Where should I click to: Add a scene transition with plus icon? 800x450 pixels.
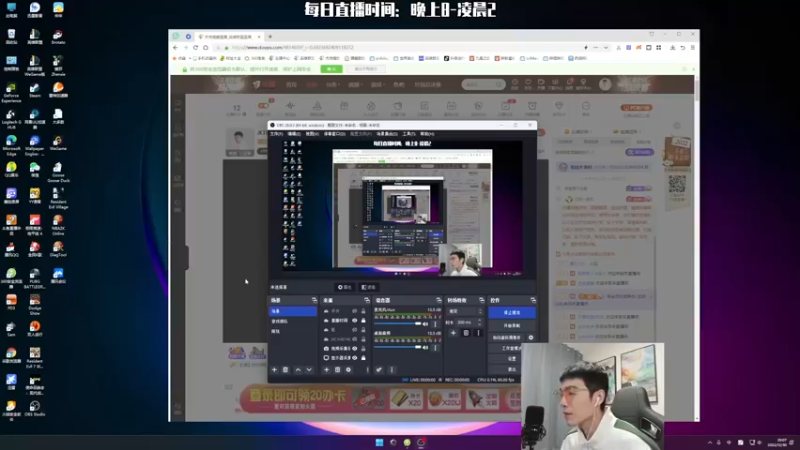coord(453,333)
